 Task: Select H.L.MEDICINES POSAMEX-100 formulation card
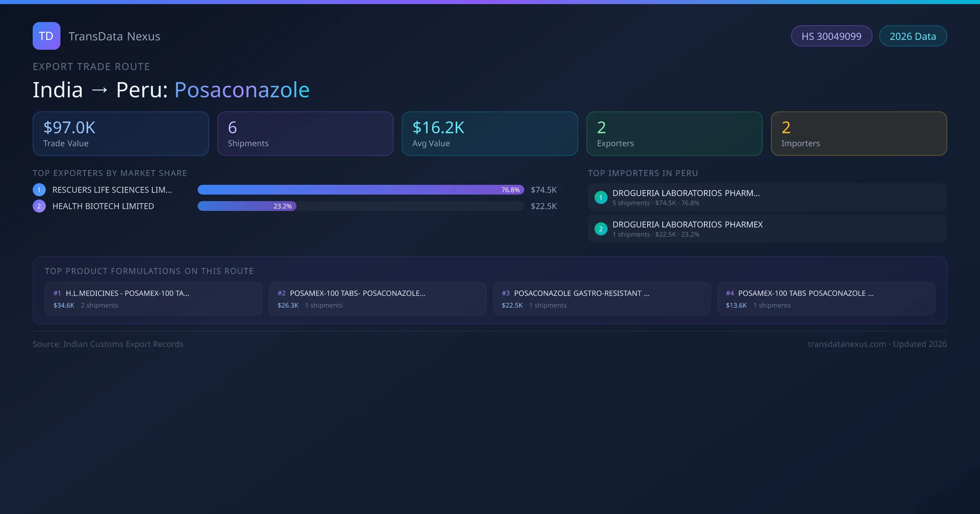[x=154, y=299]
